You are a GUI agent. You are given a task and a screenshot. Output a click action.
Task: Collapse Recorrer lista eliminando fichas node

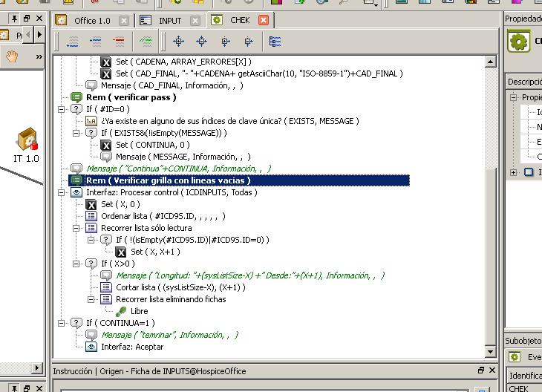[91, 299]
